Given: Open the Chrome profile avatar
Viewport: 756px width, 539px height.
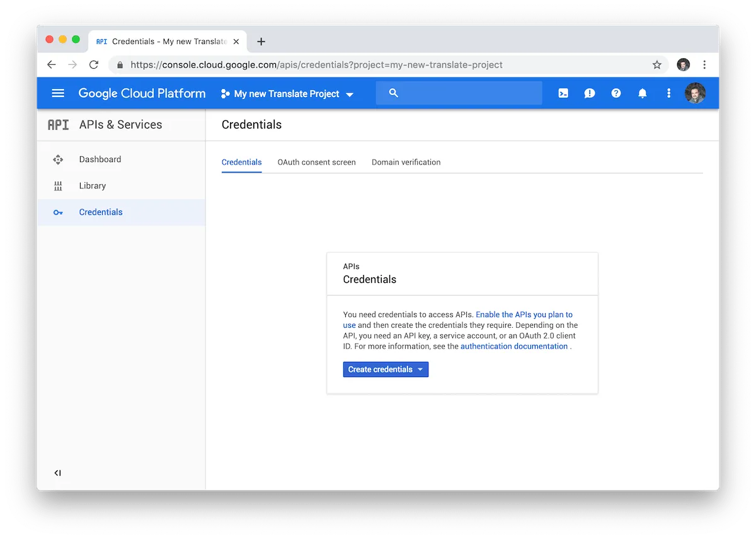Looking at the screenshot, I should click(x=684, y=64).
